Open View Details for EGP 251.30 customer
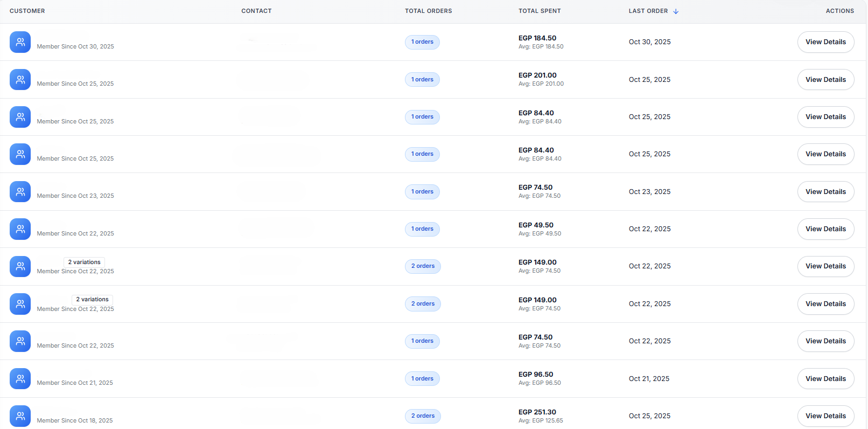Image resolution: width=868 pixels, height=429 pixels. 825,416
